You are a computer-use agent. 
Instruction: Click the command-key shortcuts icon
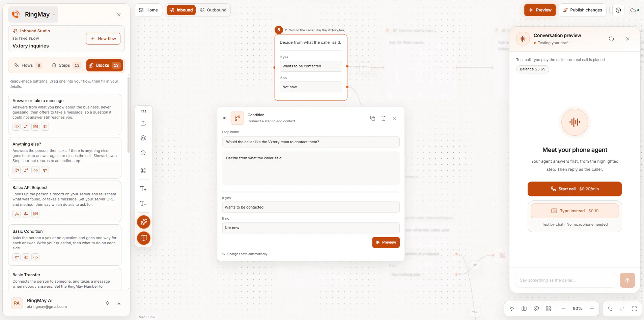tap(143, 171)
